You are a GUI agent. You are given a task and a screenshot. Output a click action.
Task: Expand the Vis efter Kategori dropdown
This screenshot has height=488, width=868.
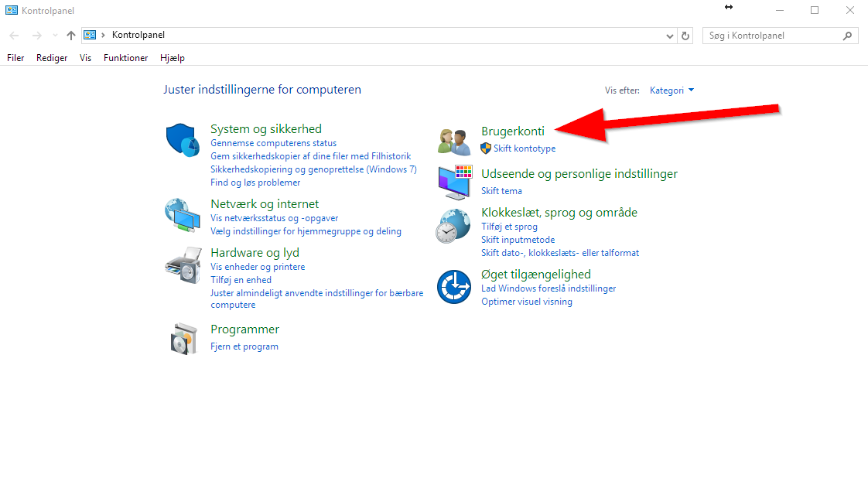coord(672,90)
